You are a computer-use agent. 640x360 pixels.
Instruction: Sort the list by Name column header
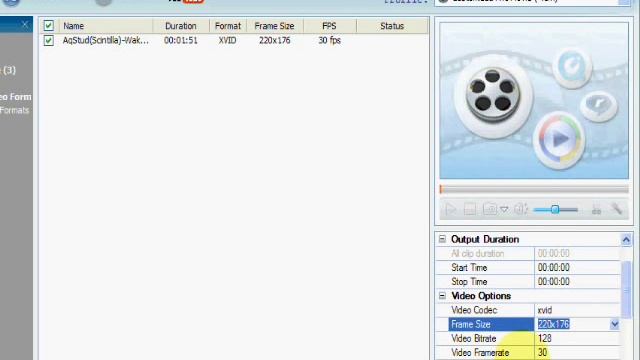click(x=73, y=26)
